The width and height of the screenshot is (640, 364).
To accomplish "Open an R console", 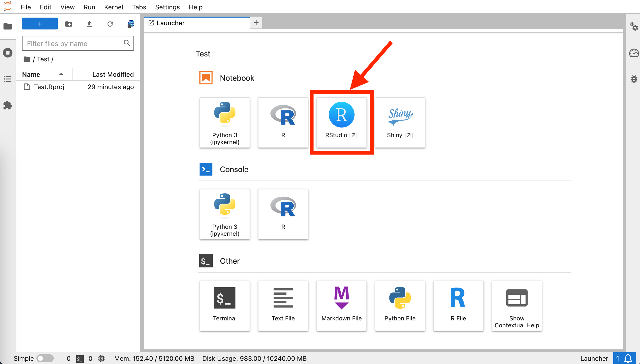I will tap(283, 214).
